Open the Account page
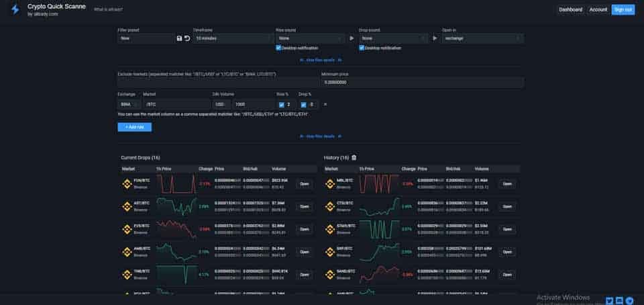644x305 pixels. pos(598,9)
